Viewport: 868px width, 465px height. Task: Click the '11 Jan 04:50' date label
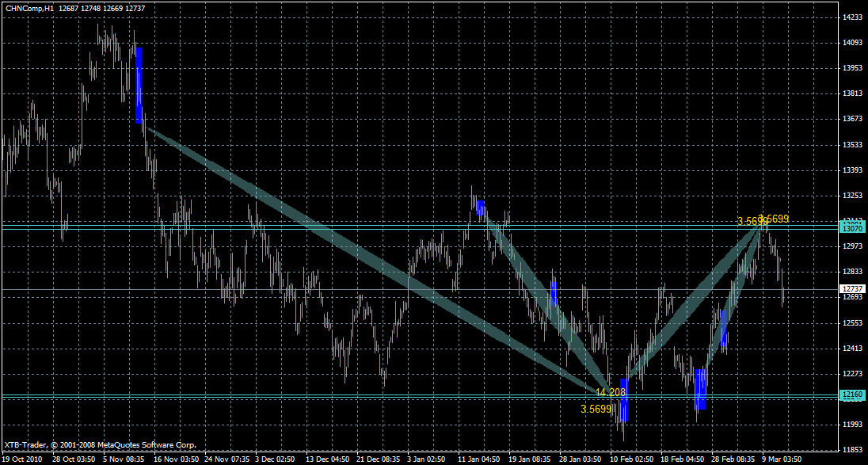(x=479, y=459)
